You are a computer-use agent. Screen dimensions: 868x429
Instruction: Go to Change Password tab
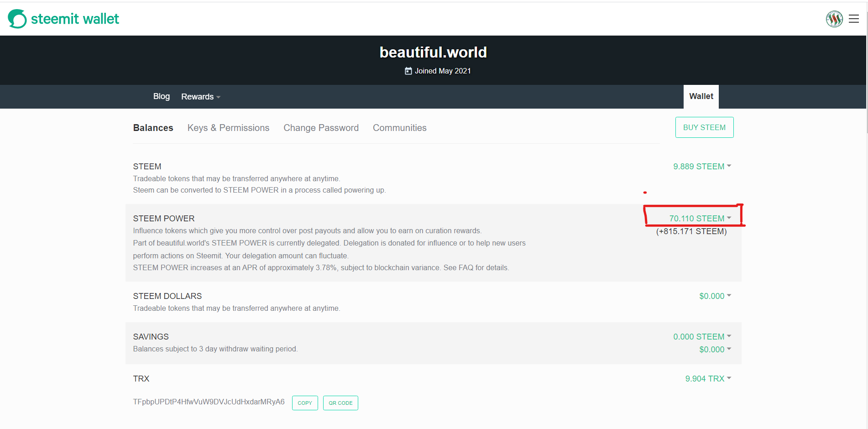321,128
